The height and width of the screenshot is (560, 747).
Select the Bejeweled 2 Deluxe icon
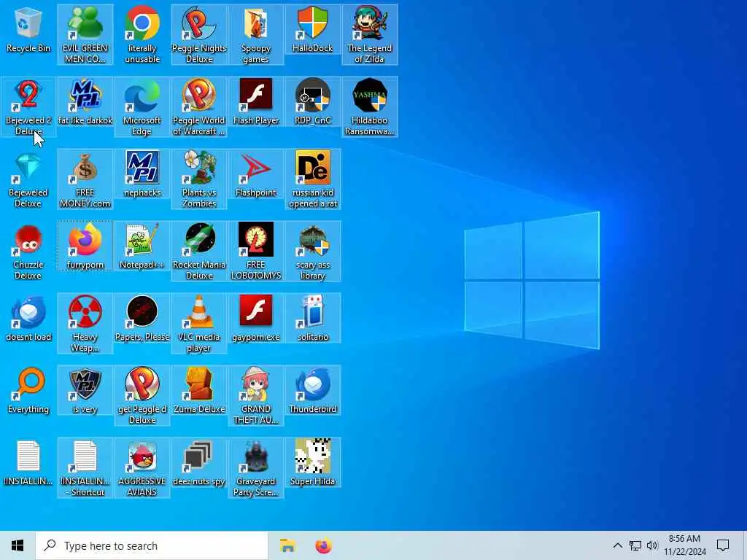pyautogui.click(x=28, y=106)
